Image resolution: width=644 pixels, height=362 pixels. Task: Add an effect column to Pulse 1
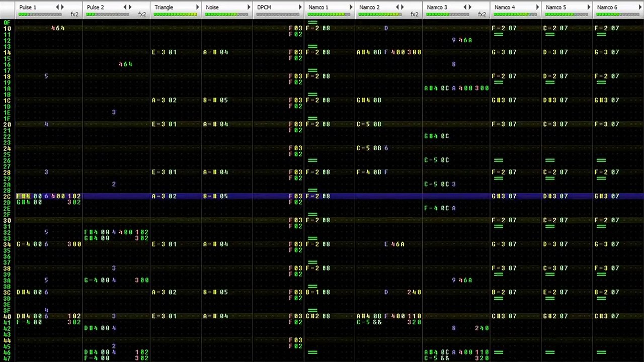pyautogui.click(x=62, y=7)
